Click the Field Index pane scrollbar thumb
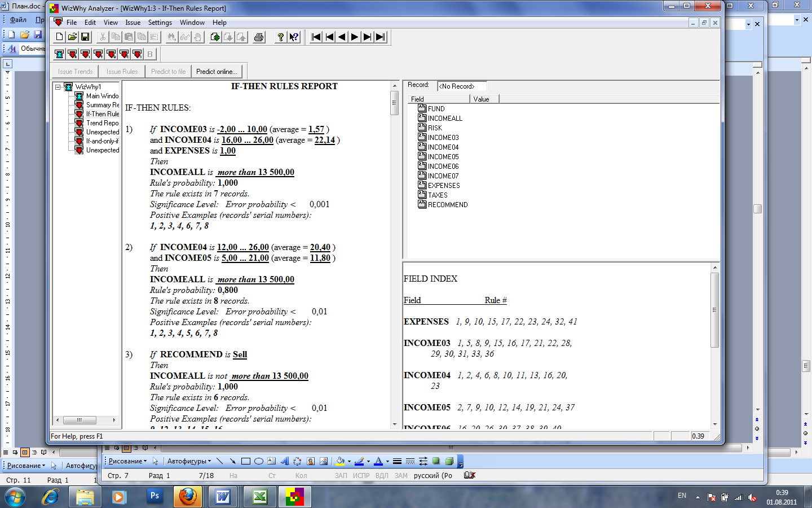This screenshot has width=812, height=508. coord(714,310)
